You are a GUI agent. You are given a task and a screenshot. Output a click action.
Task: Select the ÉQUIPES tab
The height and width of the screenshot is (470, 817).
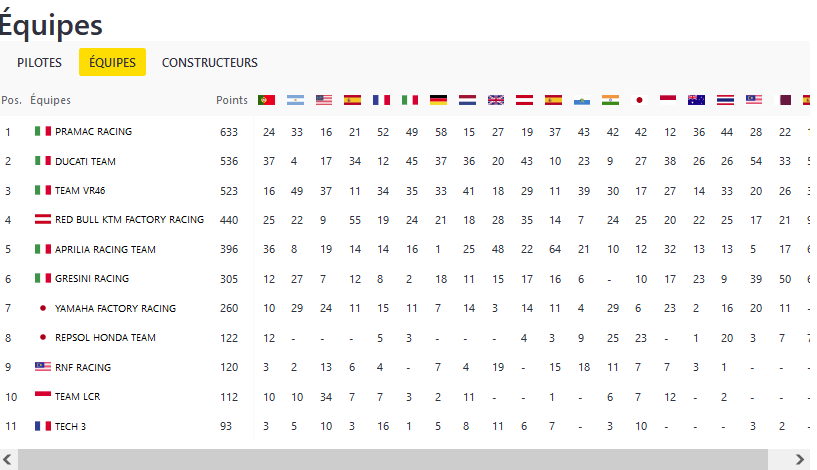(112, 62)
